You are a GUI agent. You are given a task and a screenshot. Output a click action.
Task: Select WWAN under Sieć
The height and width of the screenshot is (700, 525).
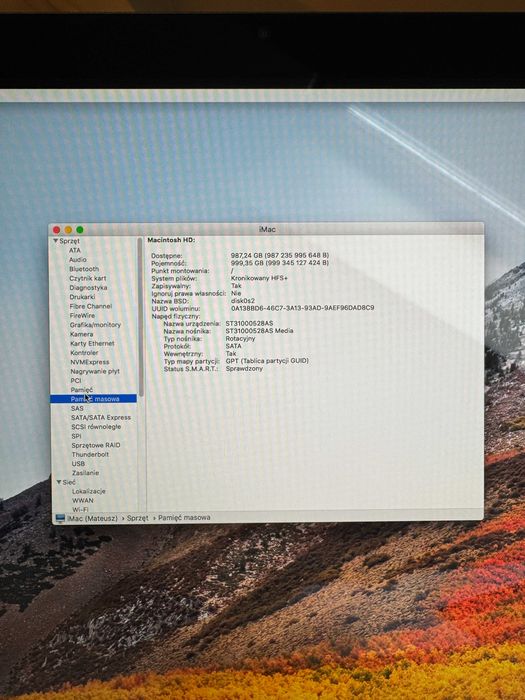point(83,500)
